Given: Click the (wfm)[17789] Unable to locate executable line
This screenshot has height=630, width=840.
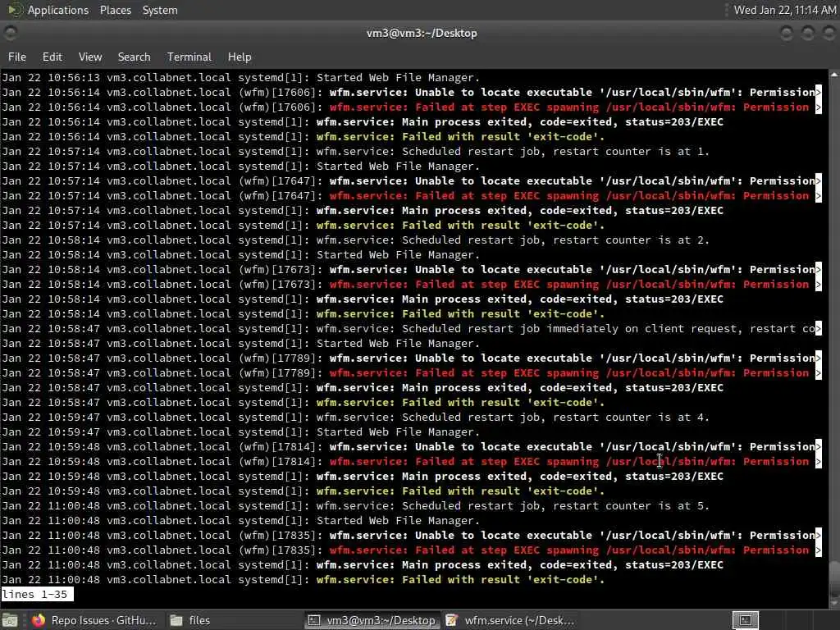Looking at the screenshot, I should pos(411,358).
